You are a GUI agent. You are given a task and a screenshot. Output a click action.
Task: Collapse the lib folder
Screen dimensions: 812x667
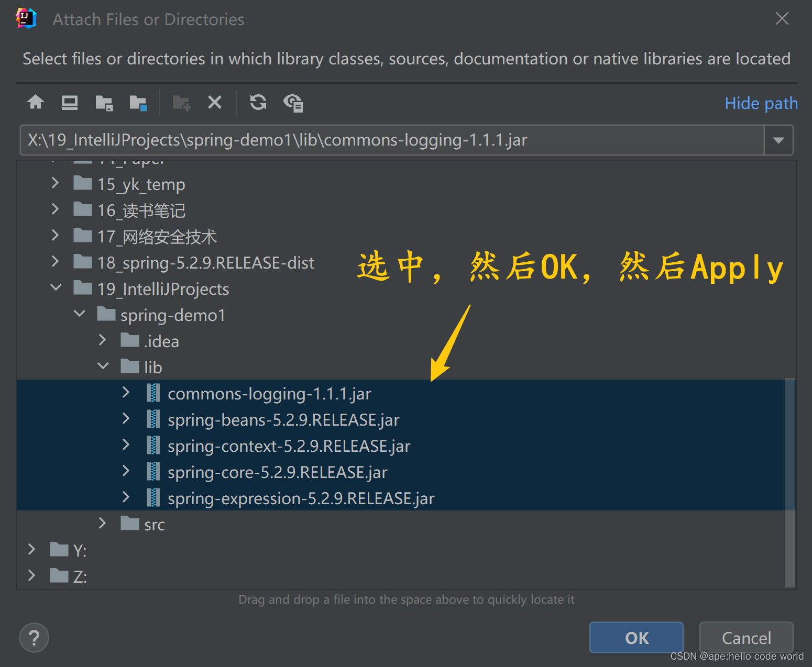pyautogui.click(x=103, y=366)
